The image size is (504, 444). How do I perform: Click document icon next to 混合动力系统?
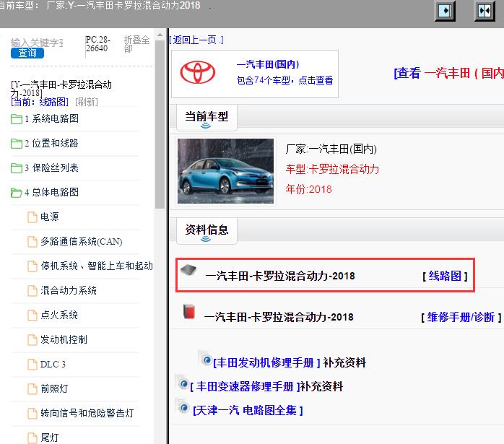point(32,291)
